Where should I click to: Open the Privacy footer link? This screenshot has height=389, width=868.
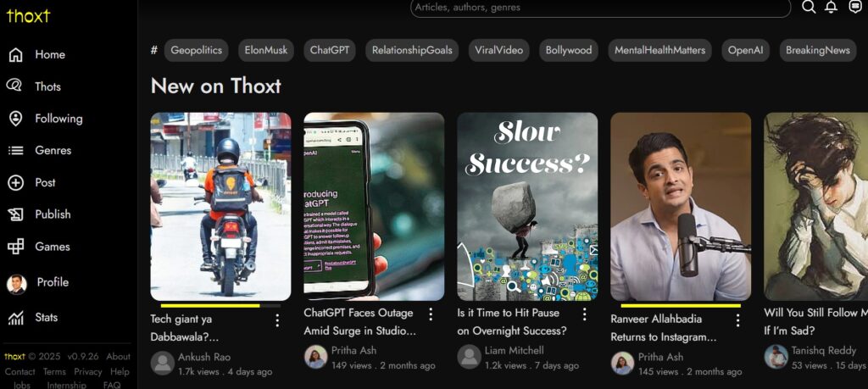[x=88, y=372]
